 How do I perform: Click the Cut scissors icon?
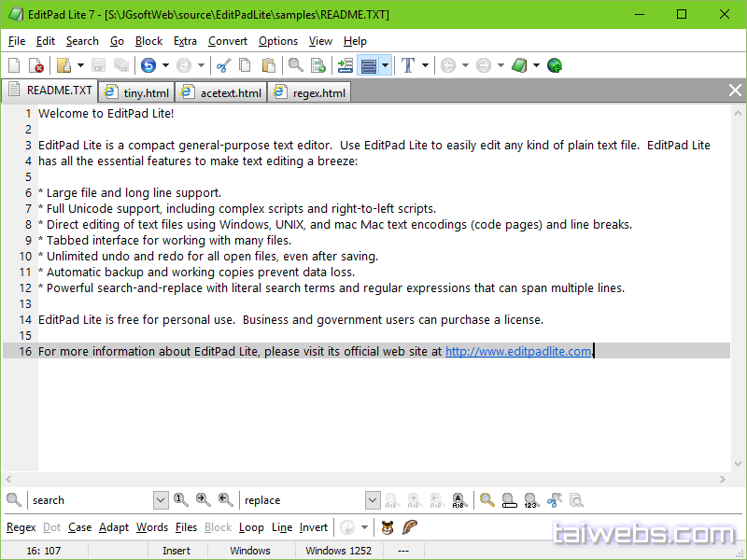(223, 65)
